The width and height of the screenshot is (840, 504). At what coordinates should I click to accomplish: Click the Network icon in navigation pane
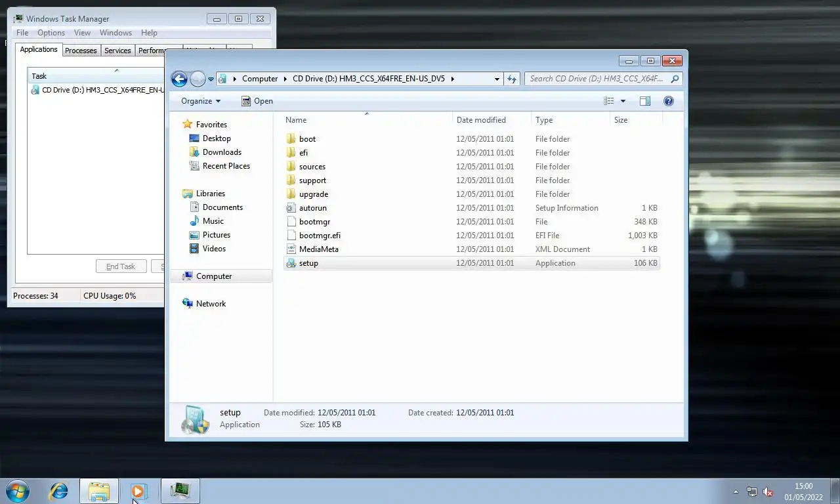[x=188, y=304]
